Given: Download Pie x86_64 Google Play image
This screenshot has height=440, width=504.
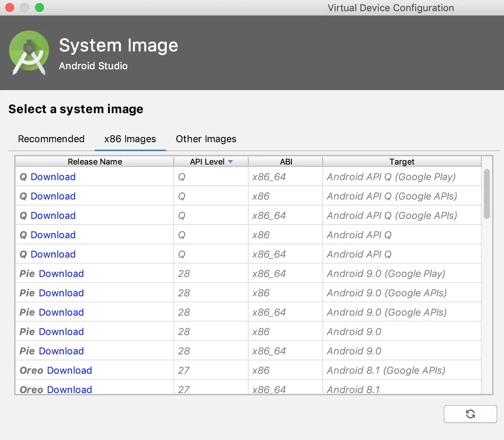Looking at the screenshot, I should coord(61,274).
